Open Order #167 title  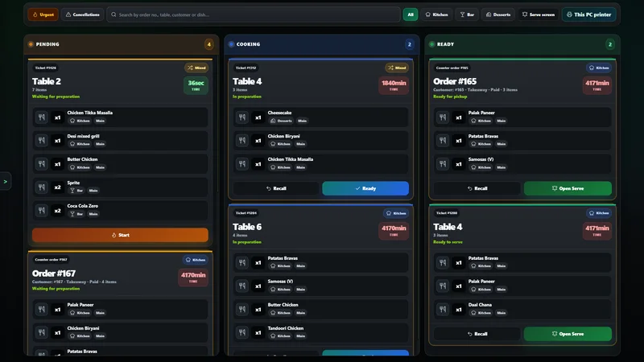point(54,274)
